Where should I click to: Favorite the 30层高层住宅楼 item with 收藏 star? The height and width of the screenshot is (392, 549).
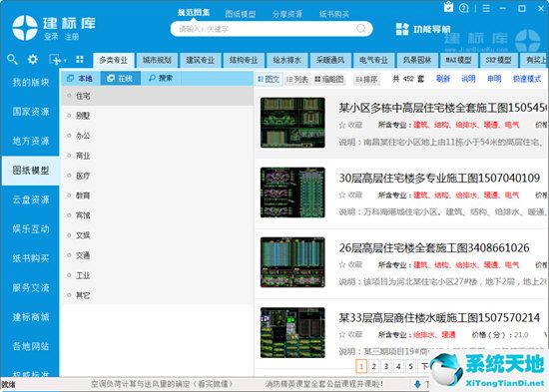pyautogui.click(x=350, y=195)
